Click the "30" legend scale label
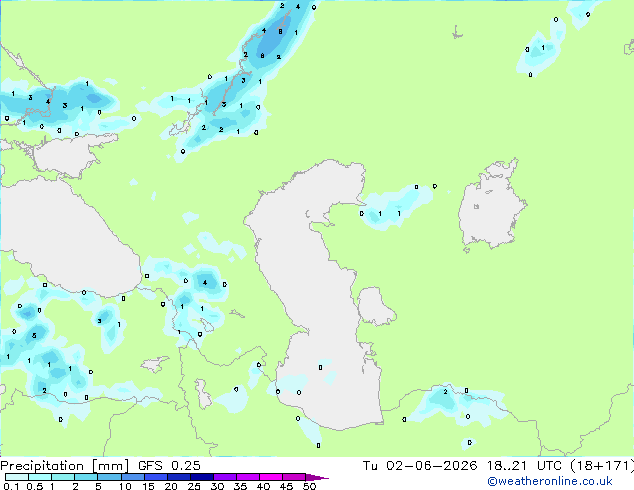The height and width of the screenshot is (490, 634). (x=217, y=486)
